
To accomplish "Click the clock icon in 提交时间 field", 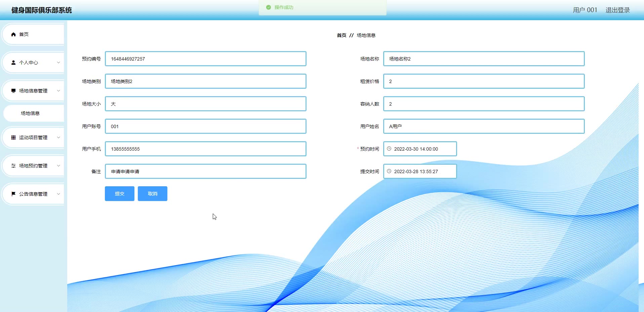I will [x=389, y=171].
